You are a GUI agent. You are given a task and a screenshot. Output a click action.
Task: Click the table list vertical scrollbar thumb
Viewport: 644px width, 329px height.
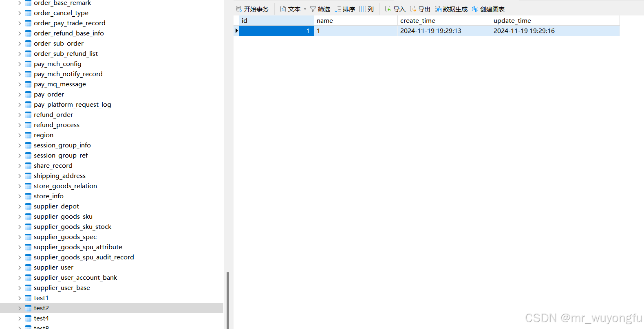click(228, 300)
